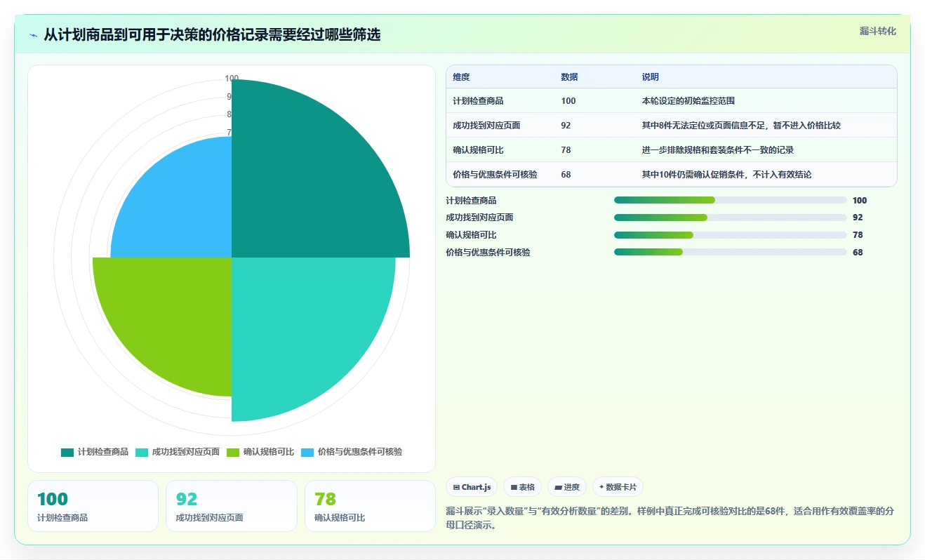This screenshot has width=925, height=560.
Task: Toggle the 确认规格可比 legend swatch
Action: click(233, 453)
